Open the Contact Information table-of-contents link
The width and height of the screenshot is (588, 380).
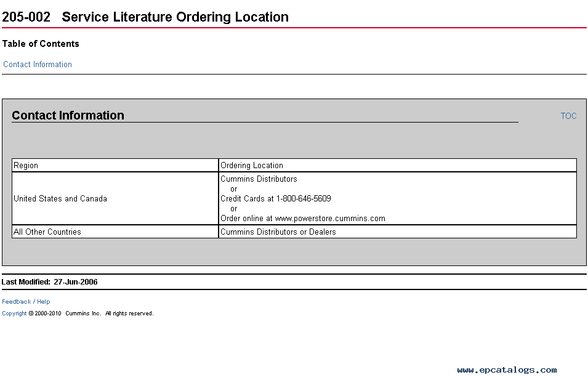pos(38,65)
